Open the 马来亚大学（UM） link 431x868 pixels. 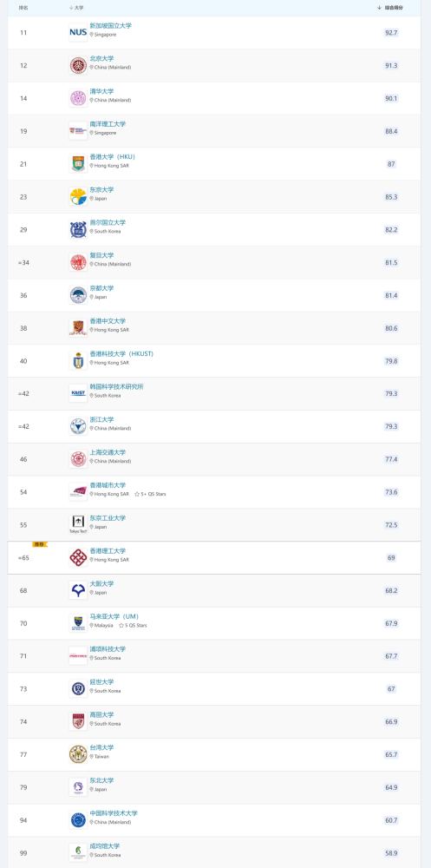[x=114, y=616]
